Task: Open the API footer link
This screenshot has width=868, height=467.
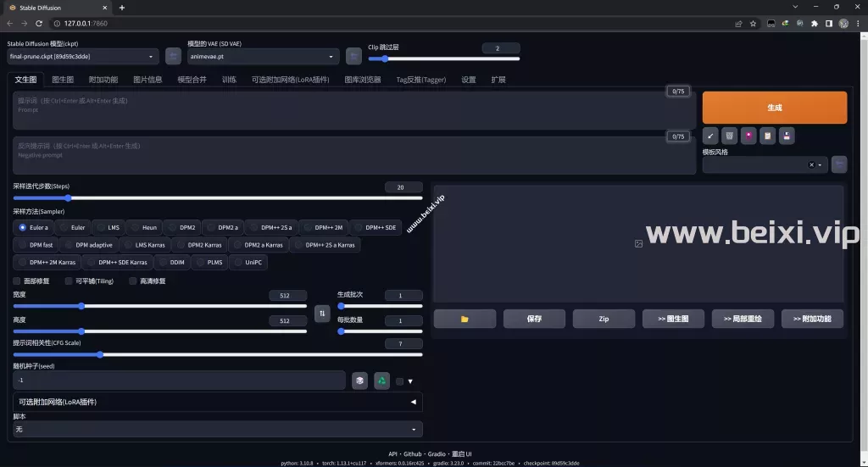Action: pyautogui.click(x=392, y=453)
